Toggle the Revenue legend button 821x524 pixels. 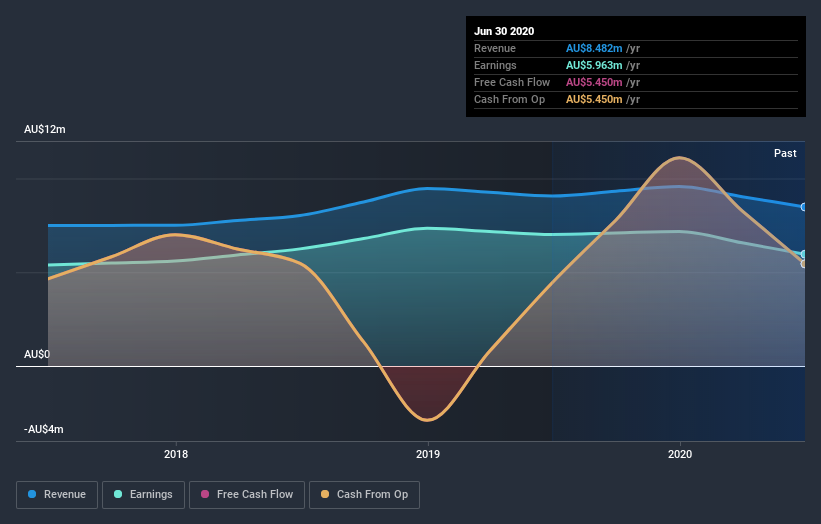pos(57,495)
